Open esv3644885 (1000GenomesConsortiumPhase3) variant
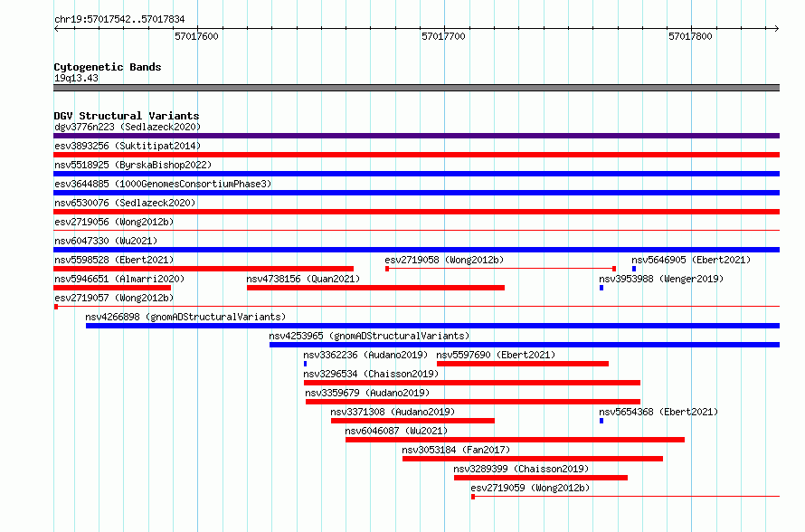This screenshot has width=805, height=532. click(x=163, y=184)
